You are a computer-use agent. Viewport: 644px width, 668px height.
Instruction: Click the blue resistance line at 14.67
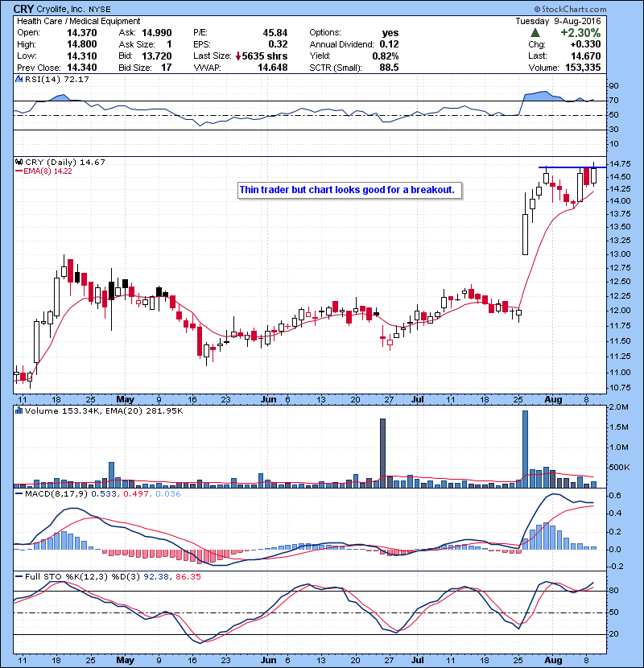pos(572,167)
